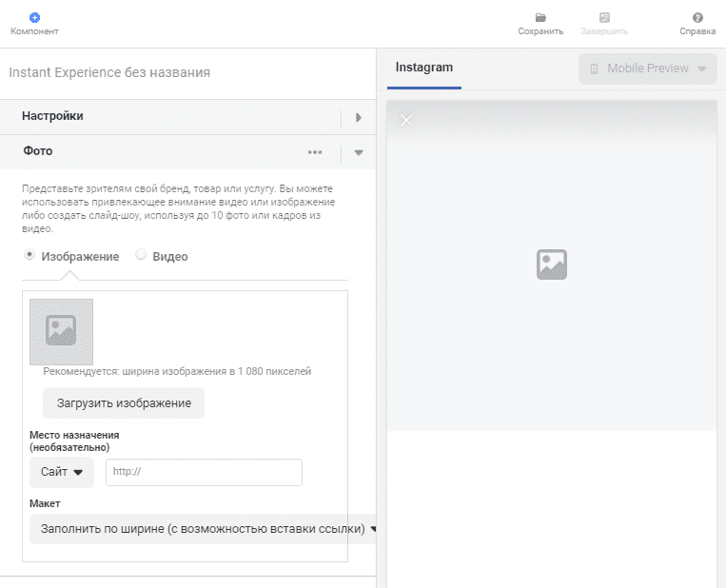
Task: Click the Загрузить изображение button
Action: (x=124, y=402)
